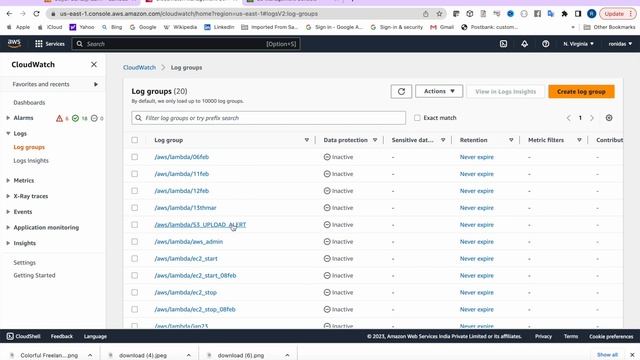Open the help question mark icon

click(546, 44)
